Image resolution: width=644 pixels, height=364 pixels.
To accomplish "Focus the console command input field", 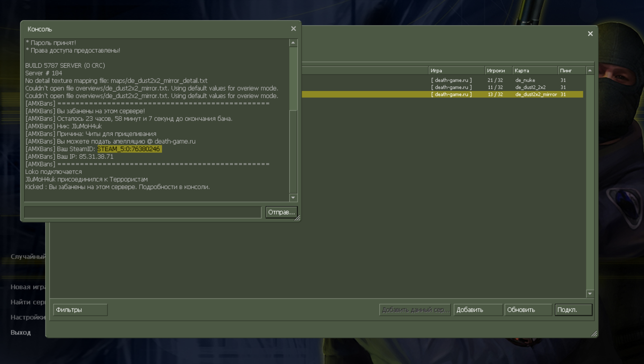I will coord(143,212).
